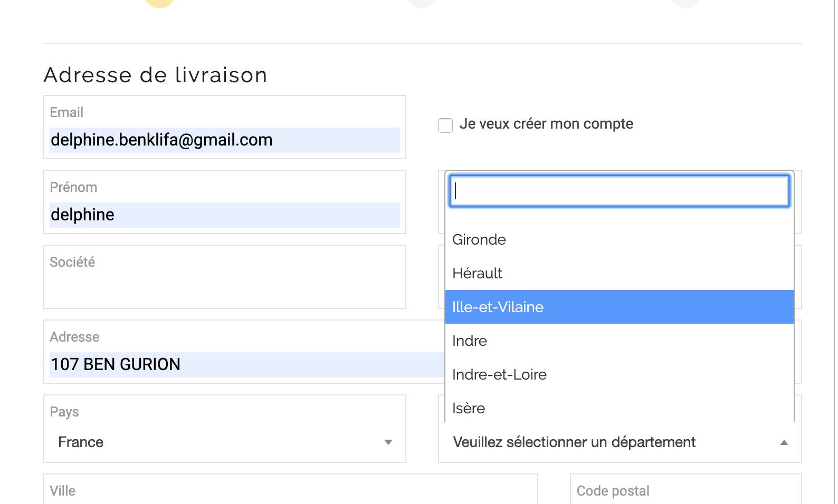838x504 pixels.
Task: Click the Prénom field containing delphine
Action: pyautogui.click(x=225, y=215)
